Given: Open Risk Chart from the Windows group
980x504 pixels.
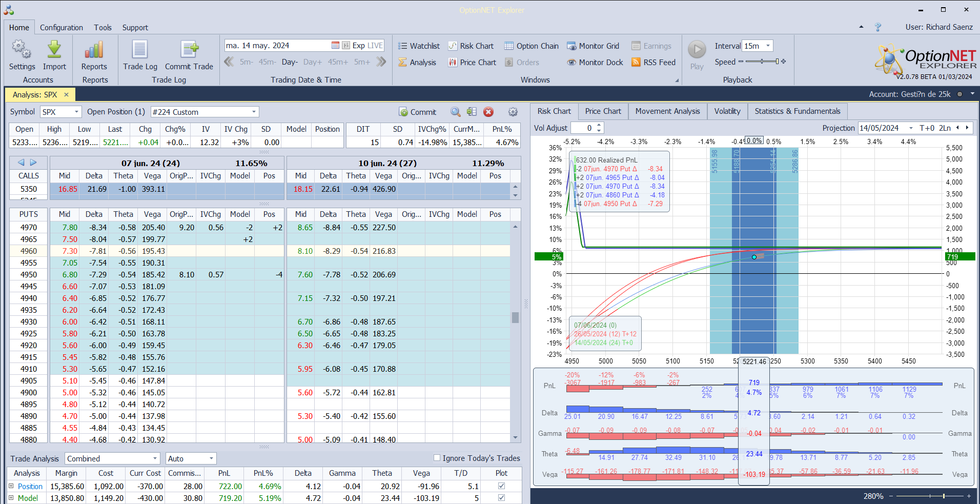Looking at the screenshot, I should (471, 46).
